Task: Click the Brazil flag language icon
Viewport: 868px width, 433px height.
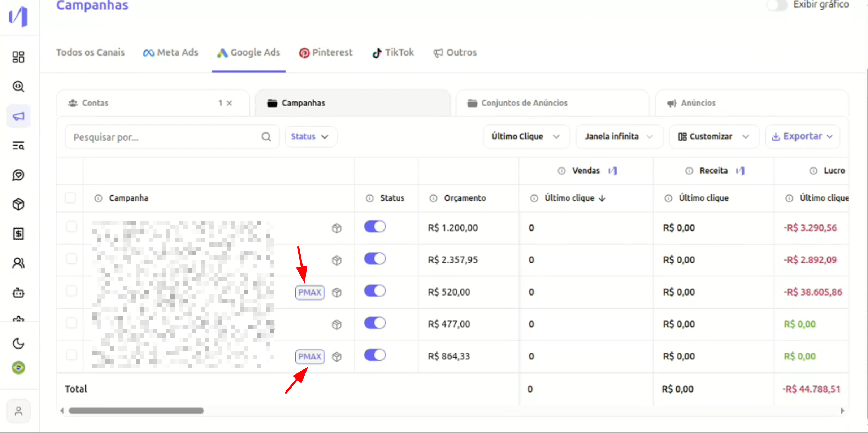Action: [18, 368]
